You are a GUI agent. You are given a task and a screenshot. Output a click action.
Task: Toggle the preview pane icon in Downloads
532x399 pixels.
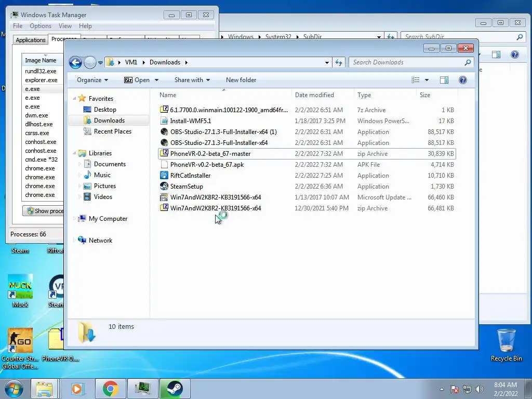(444, 80)
